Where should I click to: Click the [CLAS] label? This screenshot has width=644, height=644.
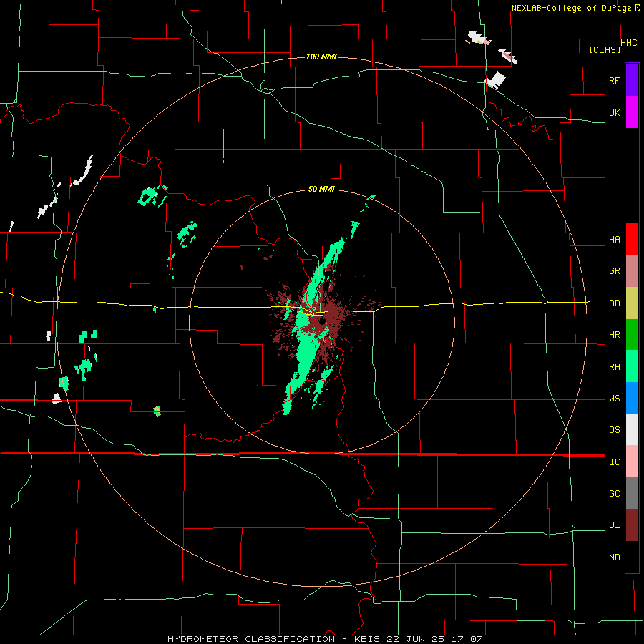pyautogui.click(x=605, y=49)
